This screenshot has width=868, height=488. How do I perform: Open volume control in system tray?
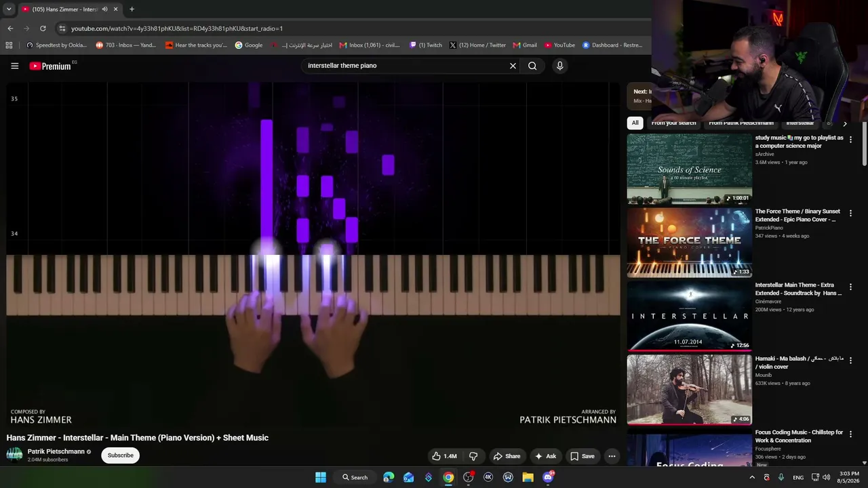point(826,477)
